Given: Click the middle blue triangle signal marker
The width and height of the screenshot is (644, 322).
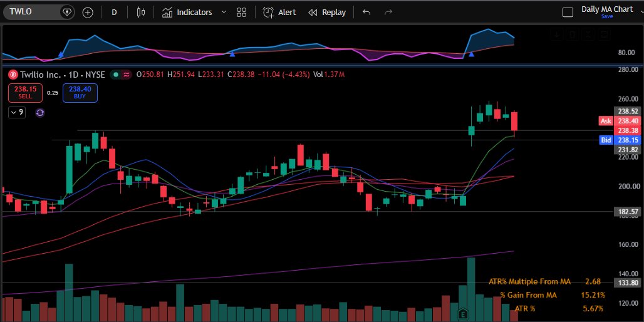Looking at the screenshot, I should 232,54.
